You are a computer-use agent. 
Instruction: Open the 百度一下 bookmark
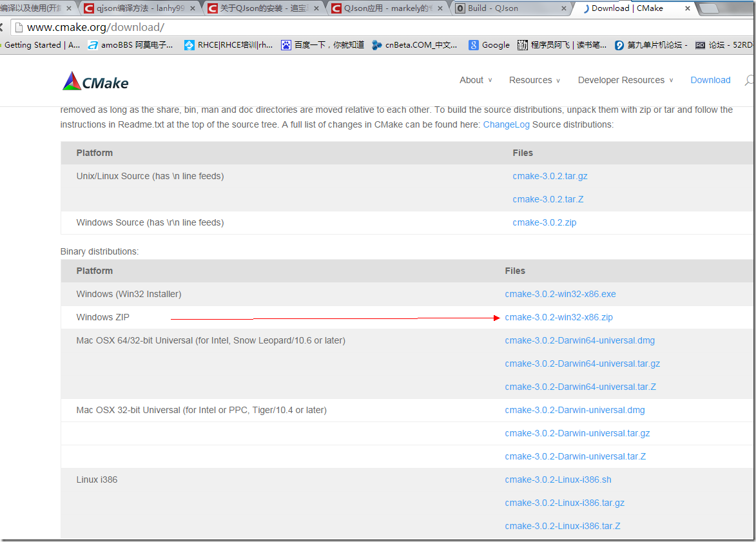pos(322,45)
